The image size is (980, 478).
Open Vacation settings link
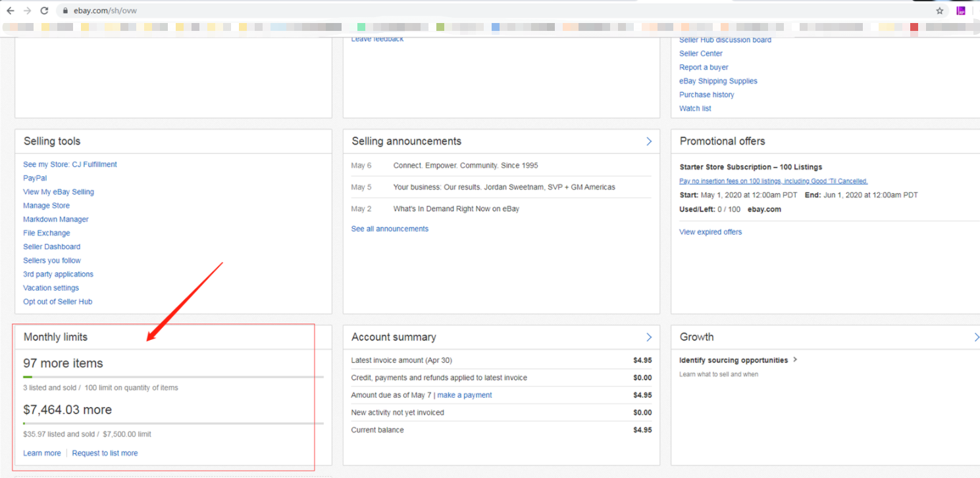click(x=51, y=288)
